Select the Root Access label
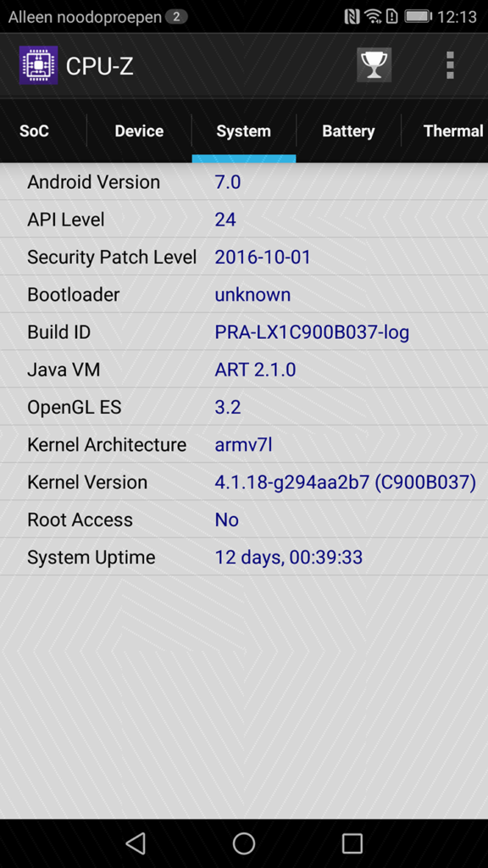Screen dimensions: 488x868 pyautogui.click(x=80, y=520)
